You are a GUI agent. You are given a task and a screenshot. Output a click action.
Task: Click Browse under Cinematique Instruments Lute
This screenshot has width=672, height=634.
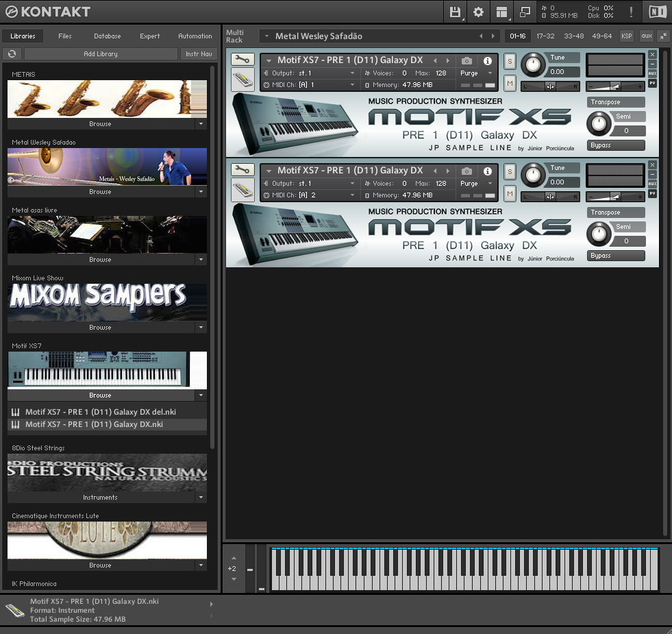click(101, 565)
